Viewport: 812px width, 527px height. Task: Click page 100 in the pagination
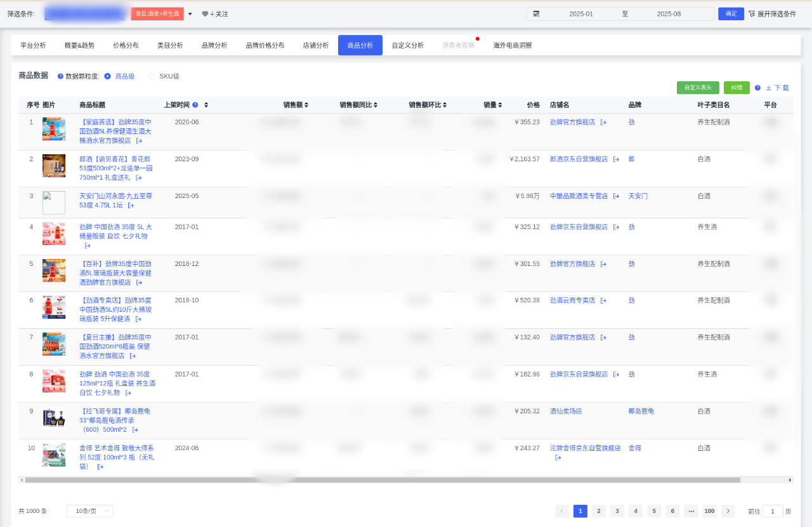pyautogui.click(x=709, y=510)
